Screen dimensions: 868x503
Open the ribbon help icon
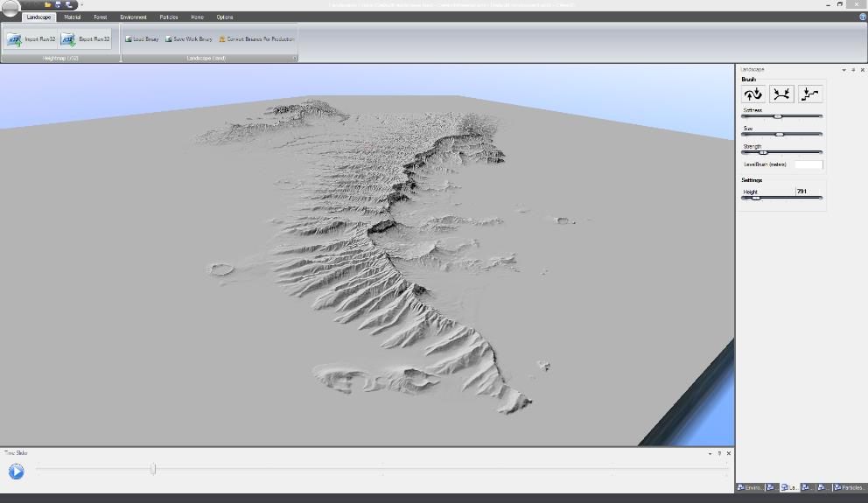coord(863,17)
